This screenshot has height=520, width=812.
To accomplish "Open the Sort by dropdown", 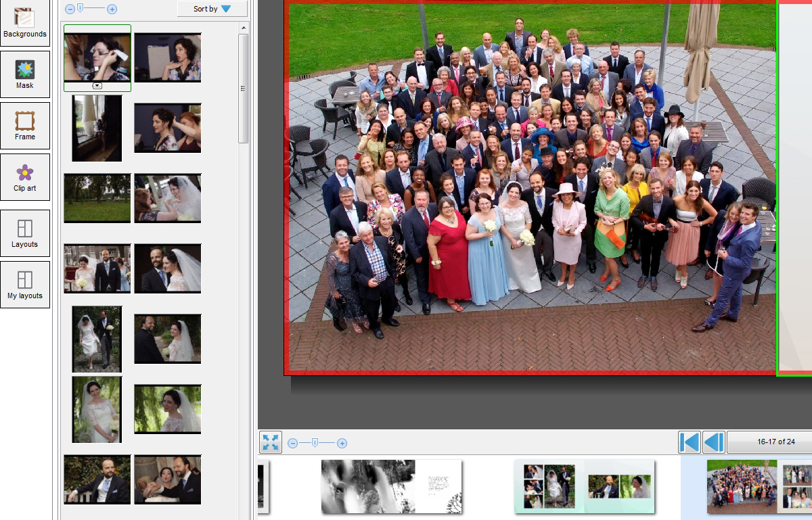I will point(212,9).
